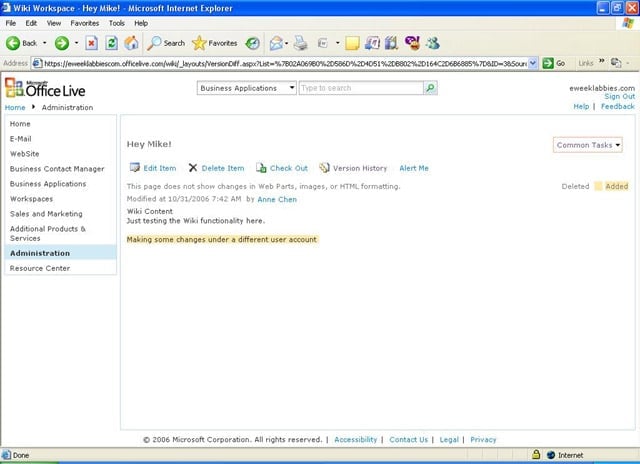This screenshot has height=464, width=640.
Task: Expand the Common Tasks dropdown
Action: pyautogui.click(x=587, y=145)
